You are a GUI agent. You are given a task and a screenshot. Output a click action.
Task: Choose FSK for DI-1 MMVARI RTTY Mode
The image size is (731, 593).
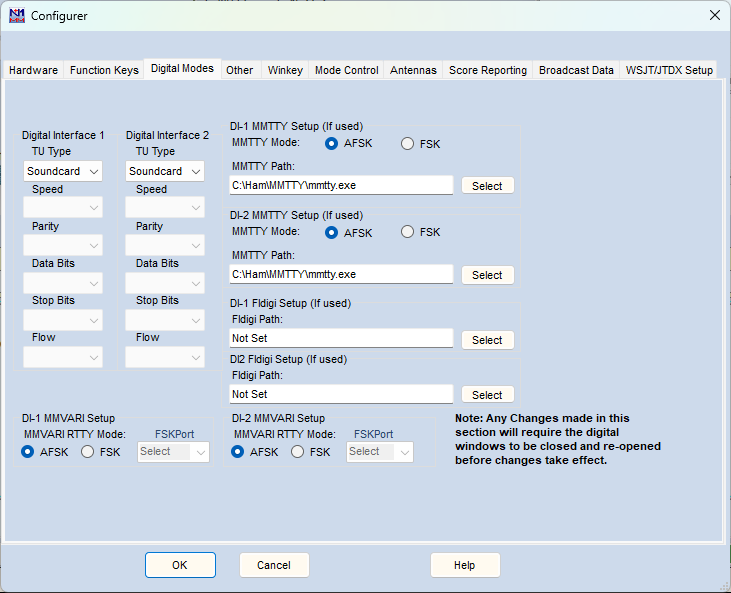coord(88,452)
